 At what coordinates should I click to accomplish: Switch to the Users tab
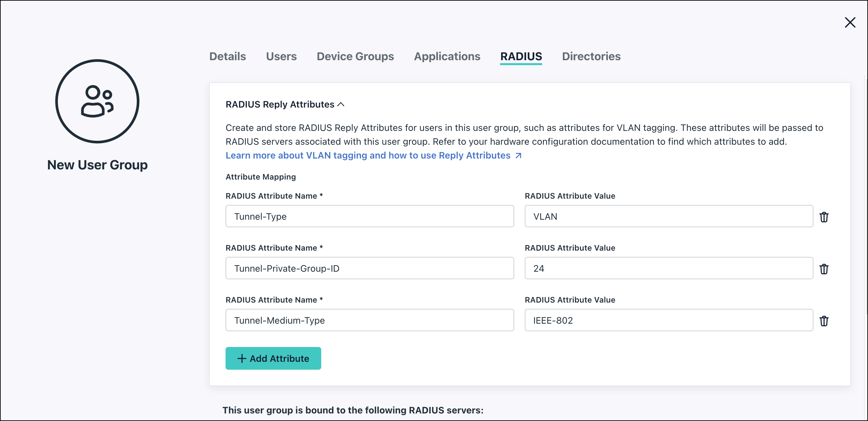tap(281, 56)
